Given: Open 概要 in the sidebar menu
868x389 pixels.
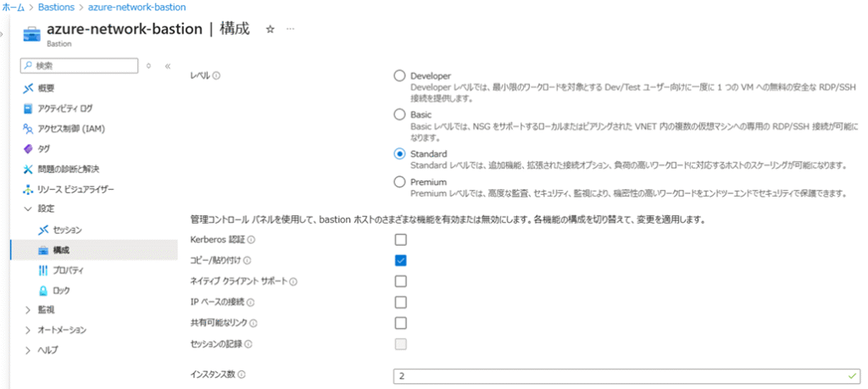Looking at the screenshot, I should [x=46, y=88].
